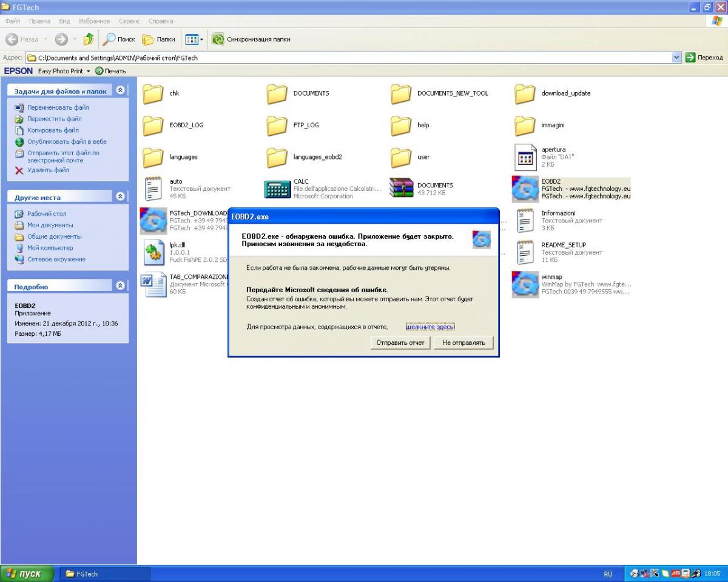Click the Up folder toolbar icon
The image size is (728, 582).
point(89,39)
